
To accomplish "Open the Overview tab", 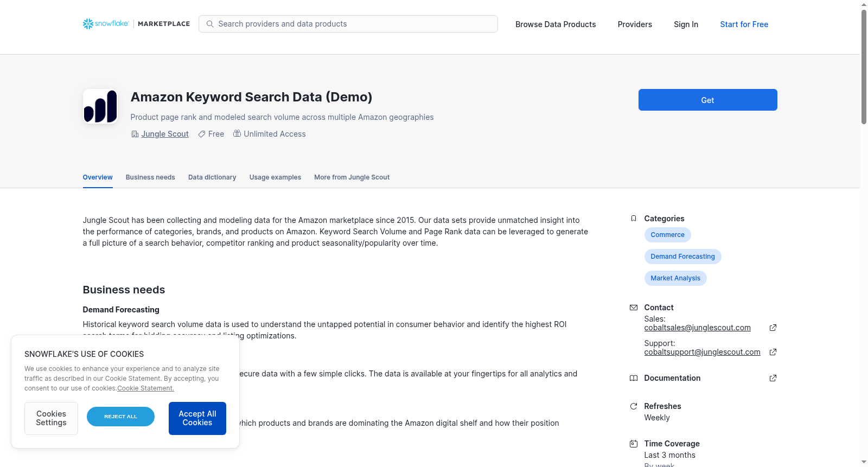I will coord(98,177).
